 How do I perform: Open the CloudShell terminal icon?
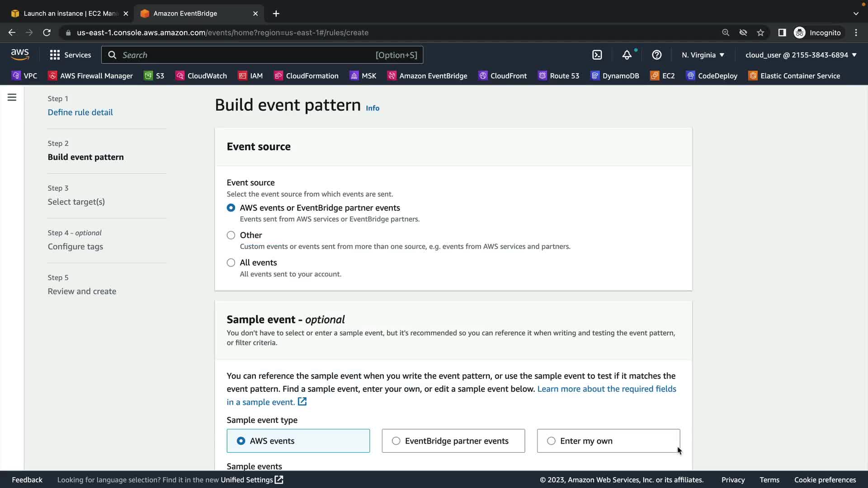click(x=597, y=55)
